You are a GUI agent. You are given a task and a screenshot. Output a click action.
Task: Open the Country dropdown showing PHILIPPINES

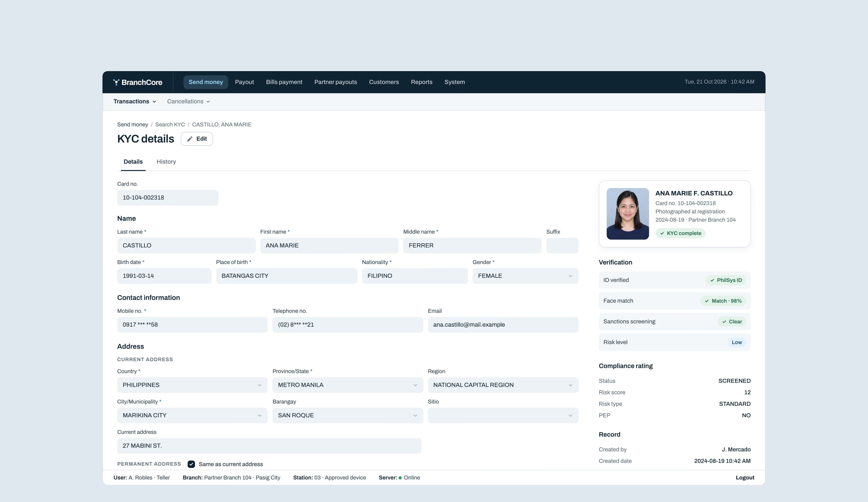192,385
